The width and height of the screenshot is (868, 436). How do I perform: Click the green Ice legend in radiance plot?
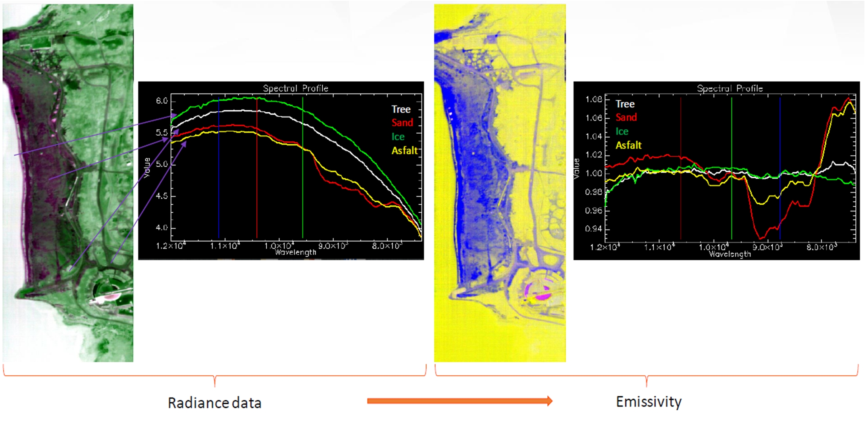pos(398,137)
